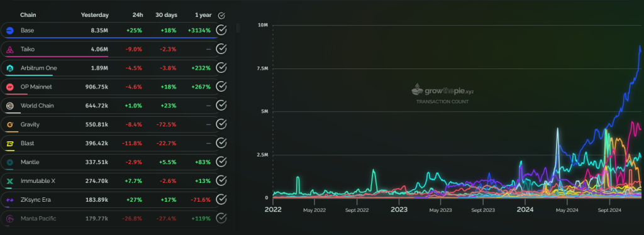
Task: Click the Arbitrum One logo icon
Action: click(x=10, y=68)
